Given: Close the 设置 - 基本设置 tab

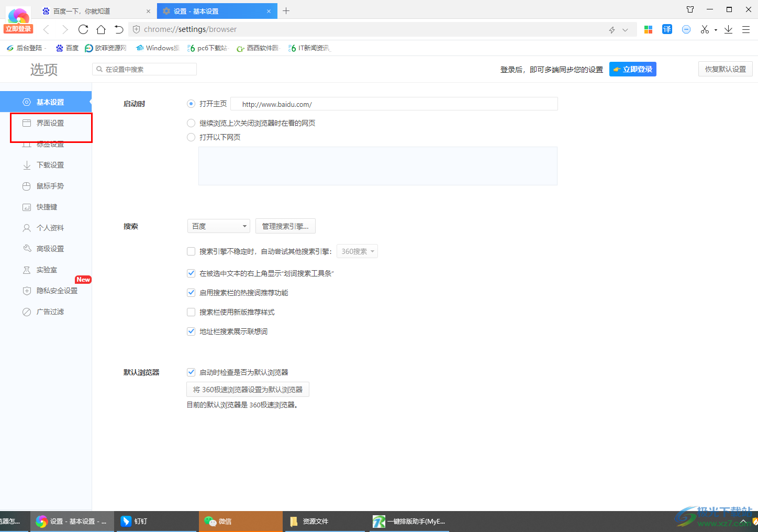Looking at the screenshot, I should click(269, 11).
